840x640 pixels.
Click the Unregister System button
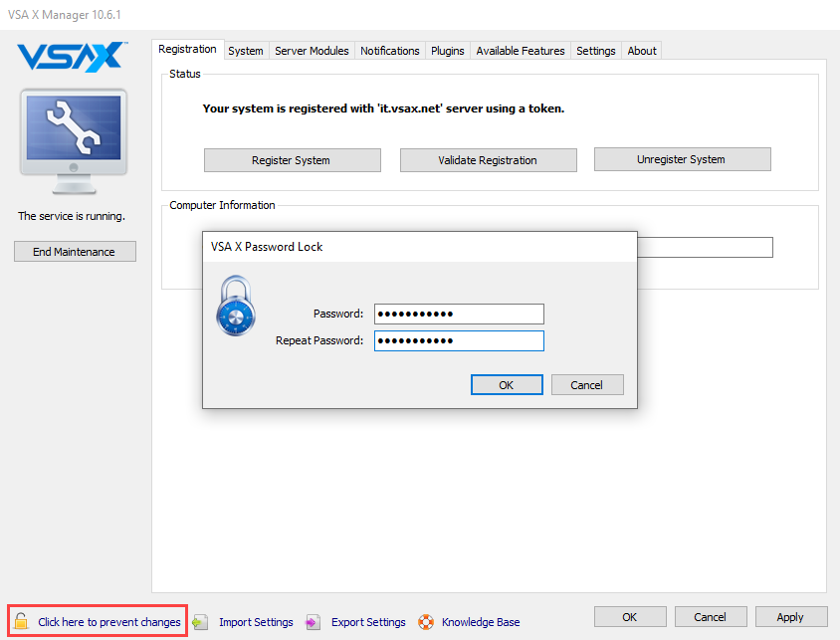pyautogui.click(x=683, y=159)
